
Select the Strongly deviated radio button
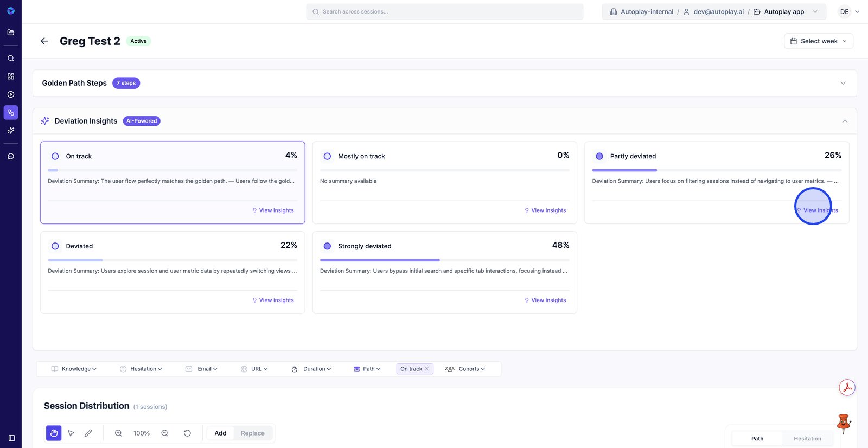[327, 246]
